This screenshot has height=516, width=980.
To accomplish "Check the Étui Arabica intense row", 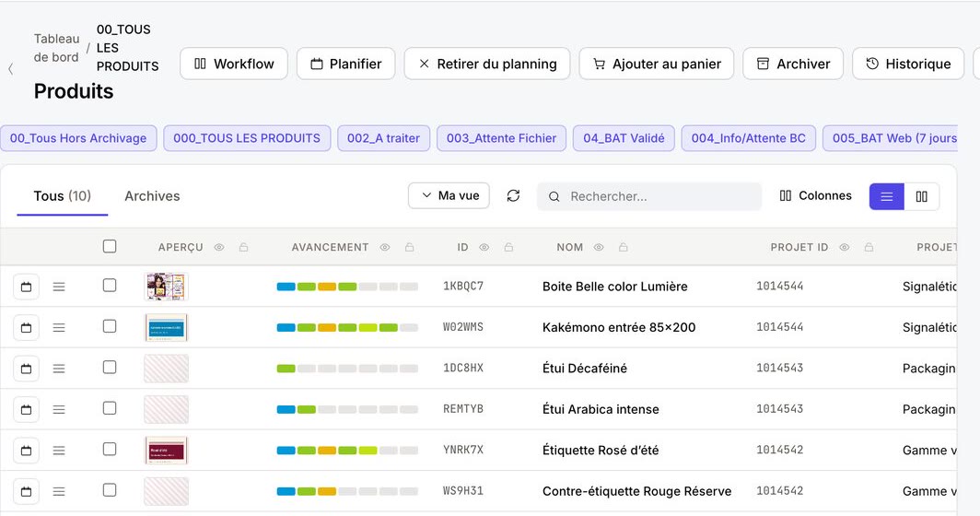I will point(110,408).
